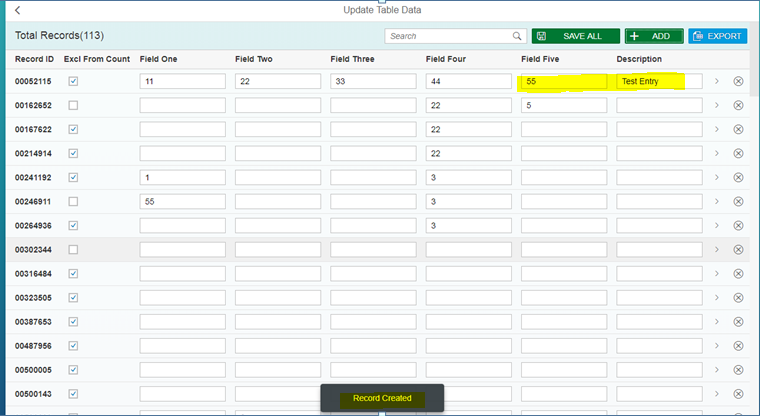
Task: Remove record 00500005 using X icon
Action: click(738, 369)
